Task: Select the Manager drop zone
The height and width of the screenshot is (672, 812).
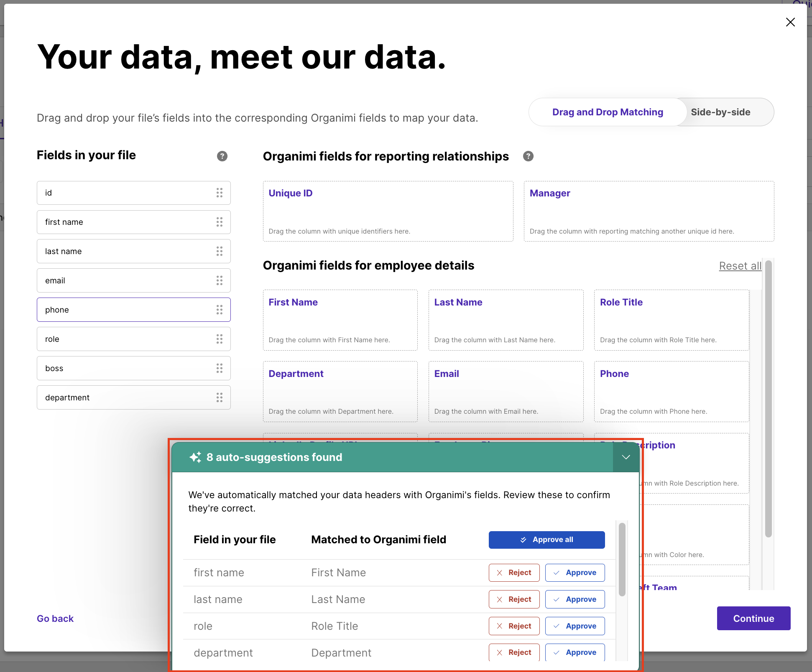Action: coord(649,211)
